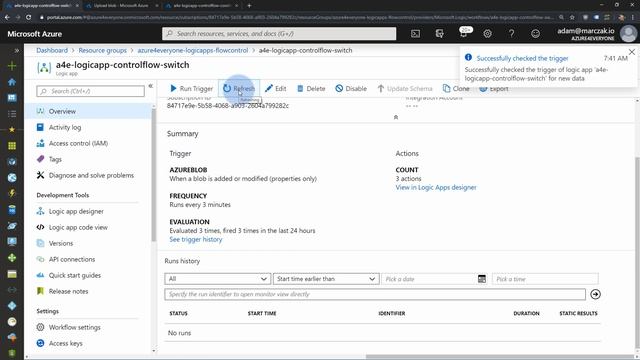Click the Refresh toolbar button
The height and width of the screenshot is (360, 640).
[239, 89]
